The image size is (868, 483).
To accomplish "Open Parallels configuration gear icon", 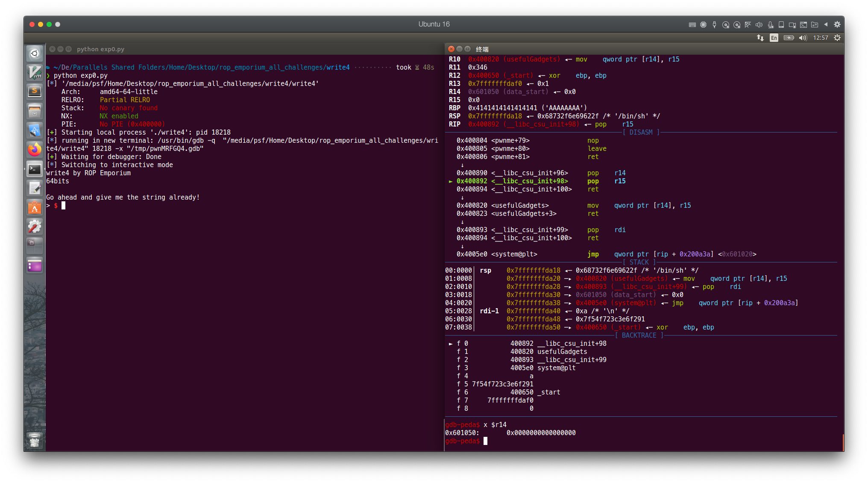I will tap(837, 24).
